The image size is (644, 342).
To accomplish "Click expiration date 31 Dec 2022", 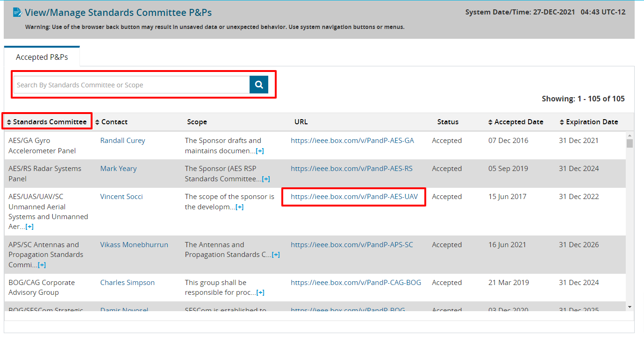I will click(579, 197).
